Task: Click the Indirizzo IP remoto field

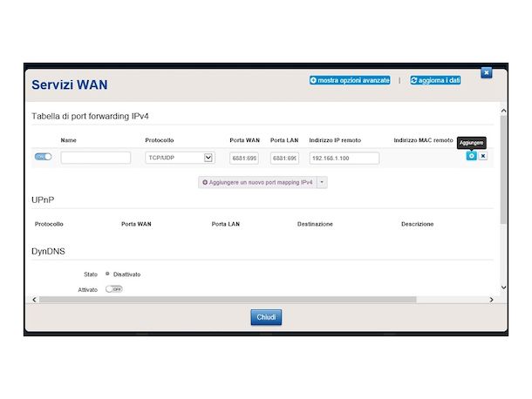Action: pyautogui.click(x=344, y=158)
